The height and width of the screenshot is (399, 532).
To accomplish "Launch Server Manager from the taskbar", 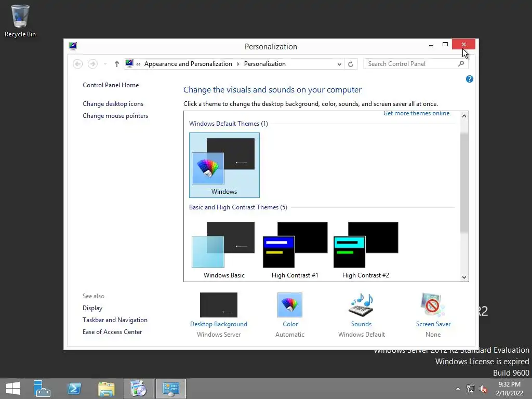I will 42,389.
